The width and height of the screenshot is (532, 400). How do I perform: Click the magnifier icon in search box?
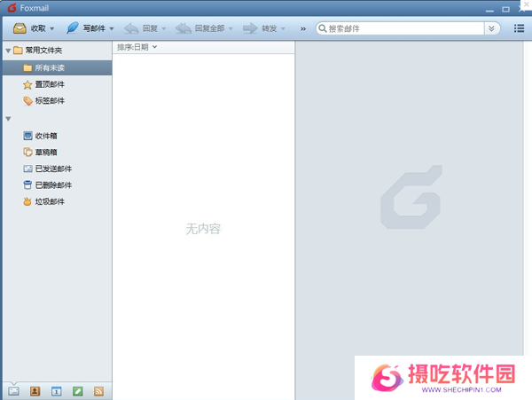(323, 28)
